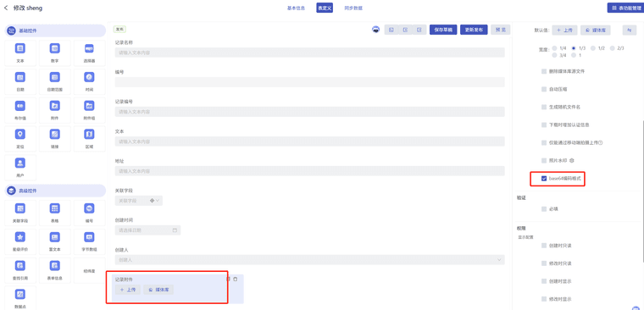The width and height of the screenshot is (644, 310).
Task: Select the 时间 time control
Action: 90,81
